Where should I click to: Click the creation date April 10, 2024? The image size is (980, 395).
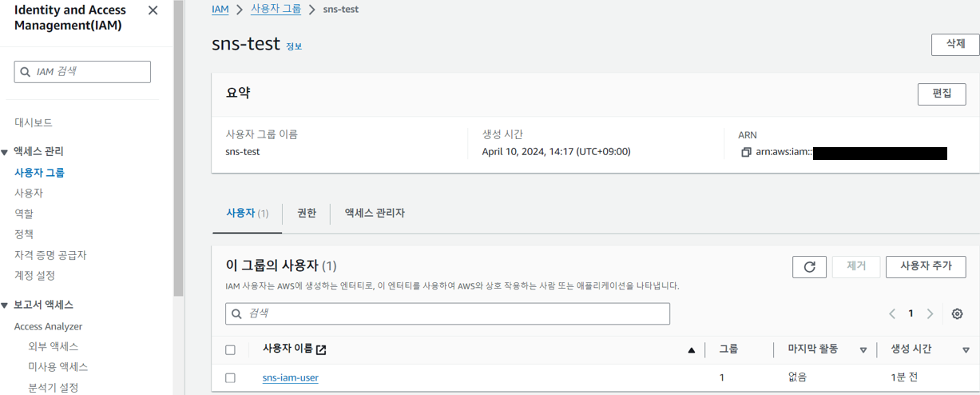tap(557, 151)
